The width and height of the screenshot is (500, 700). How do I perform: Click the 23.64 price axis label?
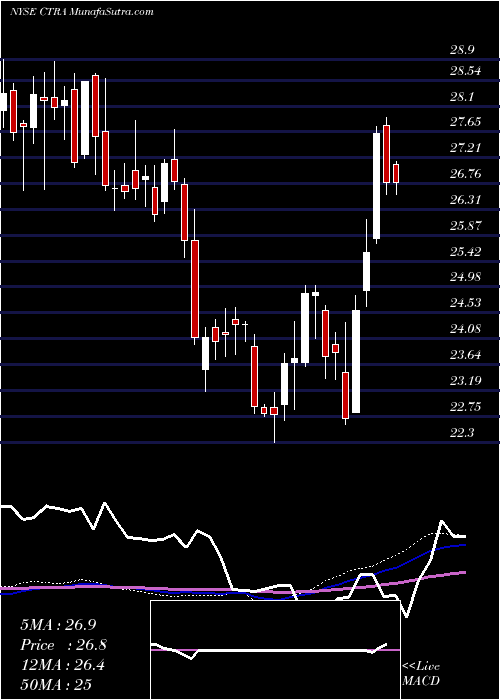pyautogui.click(x=466, y=355)
